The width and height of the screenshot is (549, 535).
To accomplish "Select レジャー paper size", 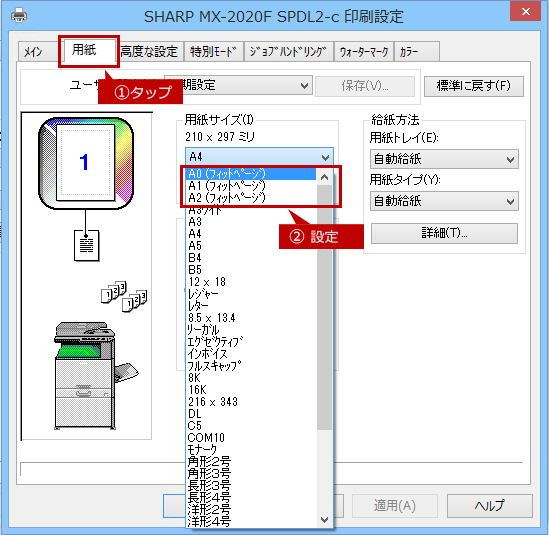I will point(251,293).
